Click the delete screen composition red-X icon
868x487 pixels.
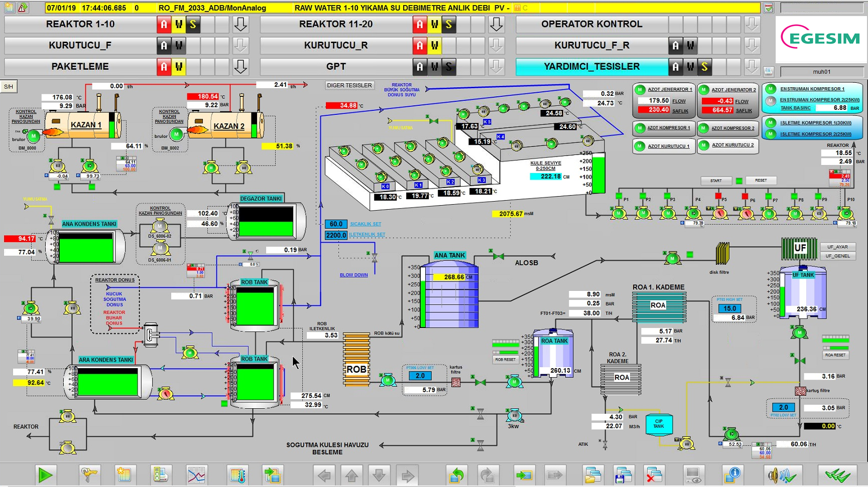(654, 474)
